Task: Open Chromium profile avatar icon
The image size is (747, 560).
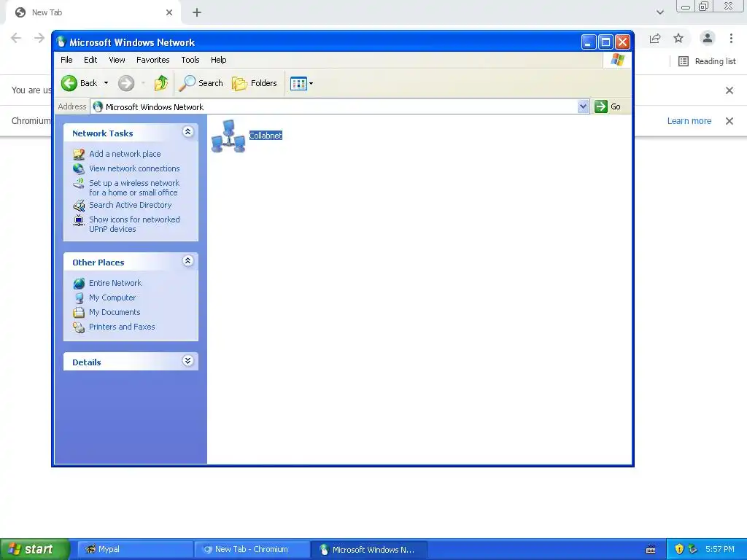Action: pyautogui.click(x=708, y=38)
